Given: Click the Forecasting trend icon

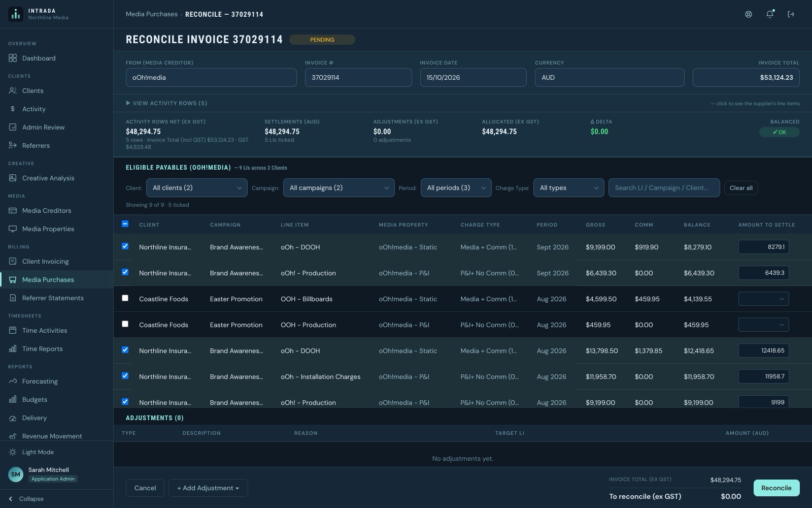Looking at the screenshot, I should [13, 381].
